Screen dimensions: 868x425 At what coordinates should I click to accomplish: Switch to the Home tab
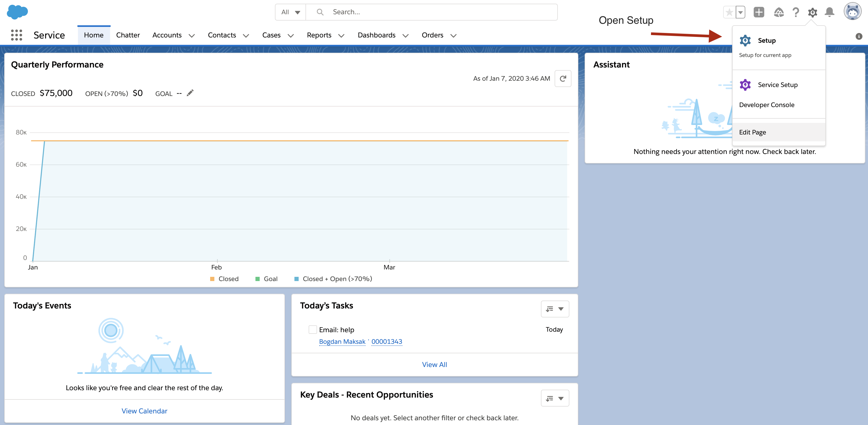point(94,35)
